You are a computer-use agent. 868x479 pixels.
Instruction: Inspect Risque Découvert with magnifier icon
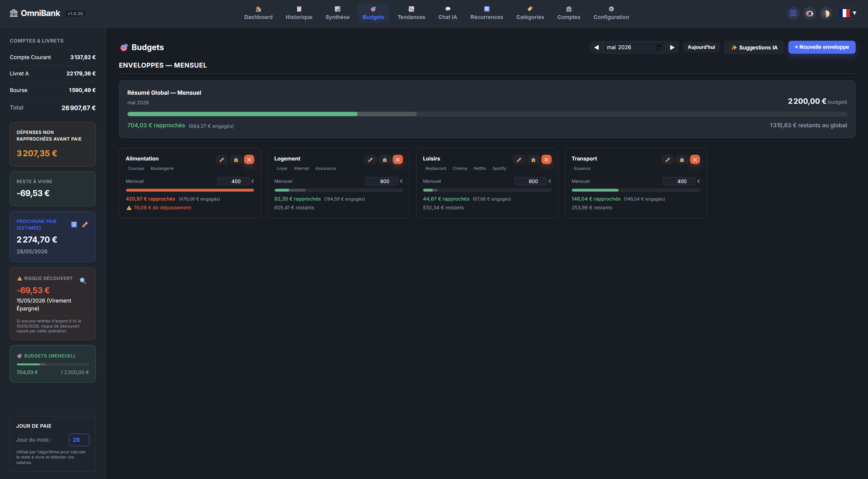(x=83, y=281)
